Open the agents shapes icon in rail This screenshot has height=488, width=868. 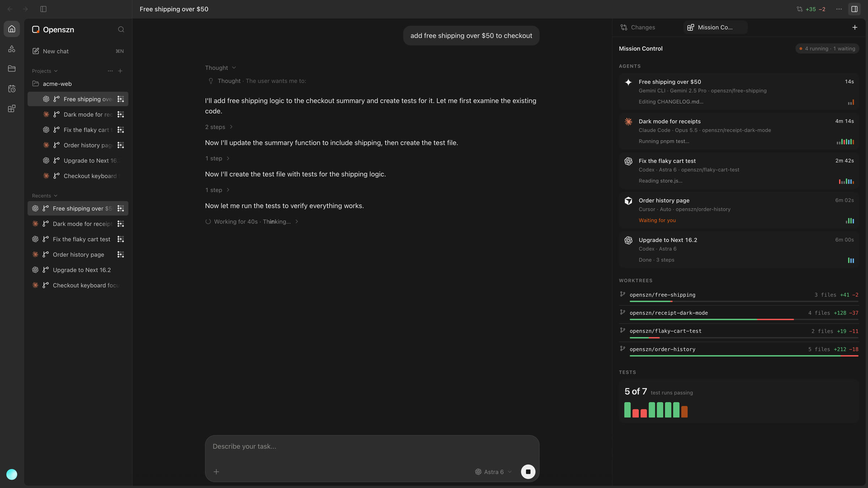[12, 49]
